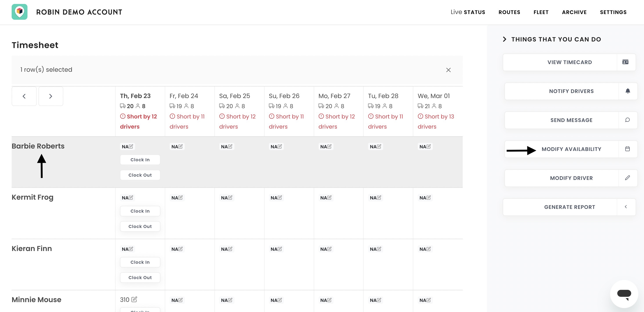Open the View Timecard card icon

point(625,62)
